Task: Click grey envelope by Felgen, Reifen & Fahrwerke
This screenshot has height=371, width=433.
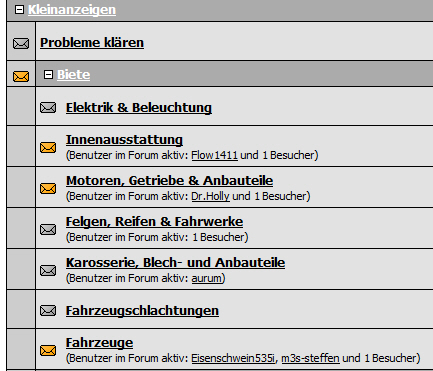Action: click(x=48, y=229)
